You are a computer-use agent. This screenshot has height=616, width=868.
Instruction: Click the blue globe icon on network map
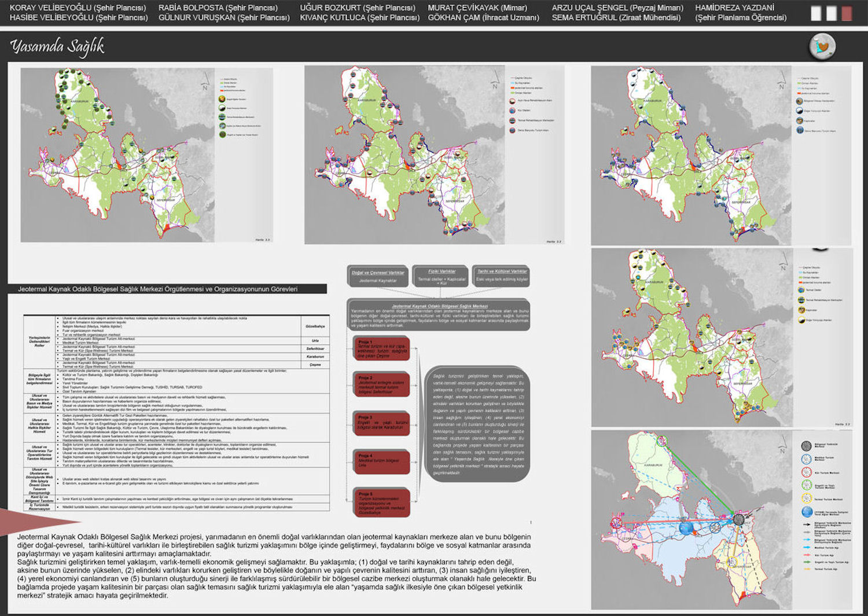coord(686,529)
